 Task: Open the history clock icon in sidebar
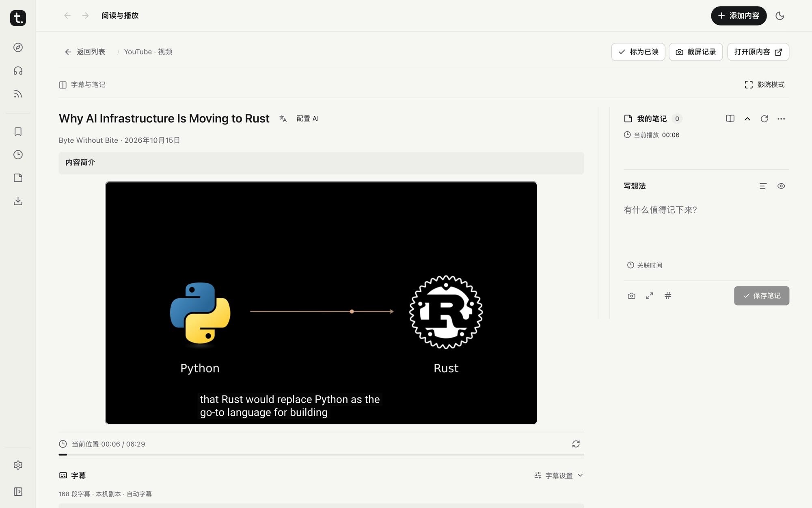[x=18, y=154]
